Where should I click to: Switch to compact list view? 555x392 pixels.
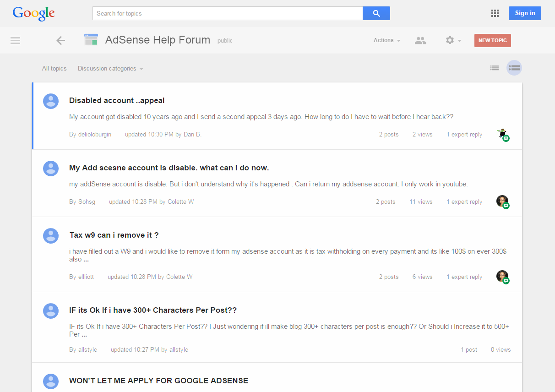tap(494, 67)
